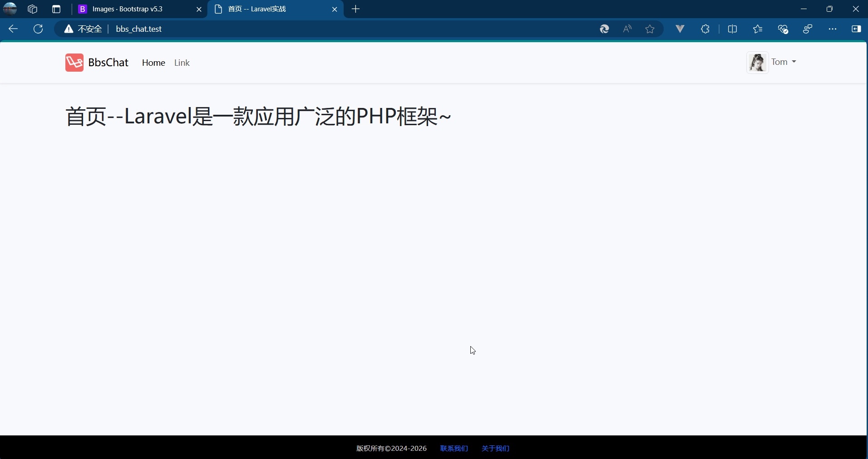Open Browser essentials heart icon

click(784, 29)
